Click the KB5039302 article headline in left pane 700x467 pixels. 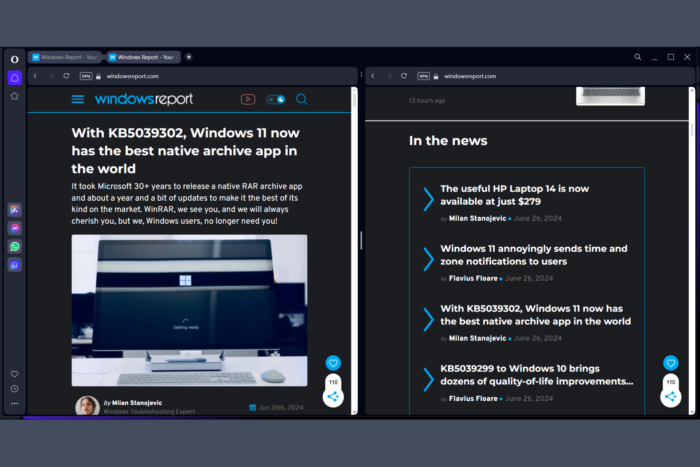[185, 150]
